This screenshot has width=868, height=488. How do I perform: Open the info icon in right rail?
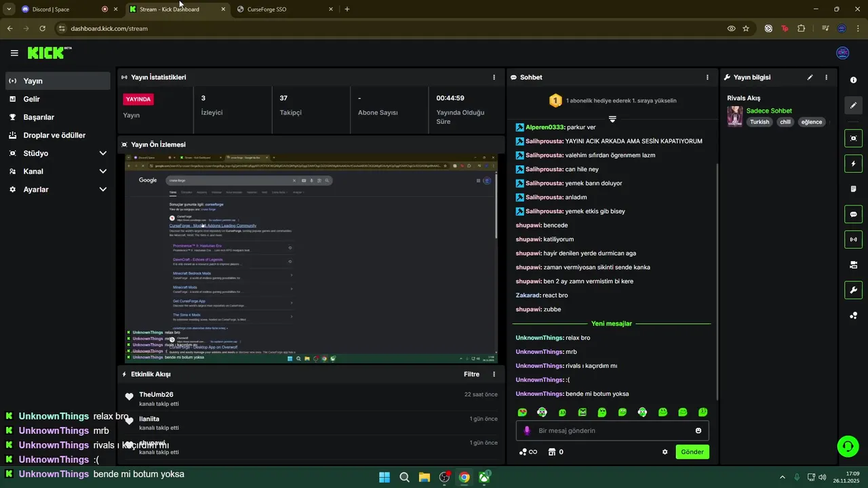tap(853, 80)
